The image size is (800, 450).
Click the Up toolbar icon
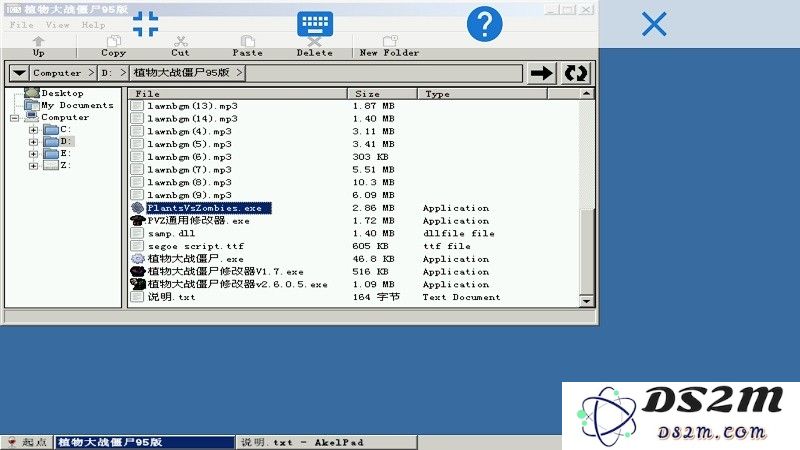tap(38, 41)
